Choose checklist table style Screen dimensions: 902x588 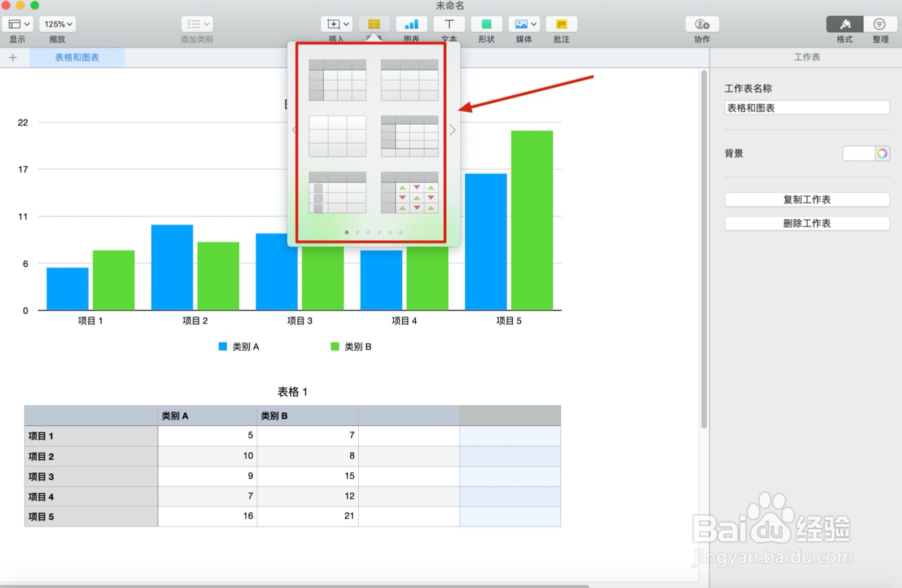pyautogui.click(x=337, y=193)
